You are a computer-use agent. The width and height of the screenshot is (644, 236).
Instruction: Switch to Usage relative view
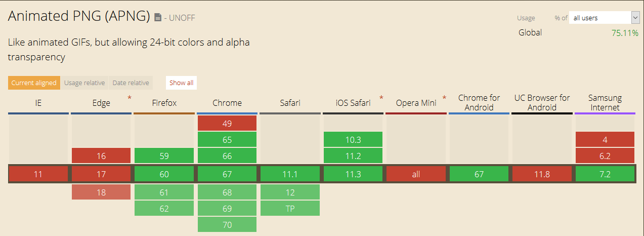[84, 83]
